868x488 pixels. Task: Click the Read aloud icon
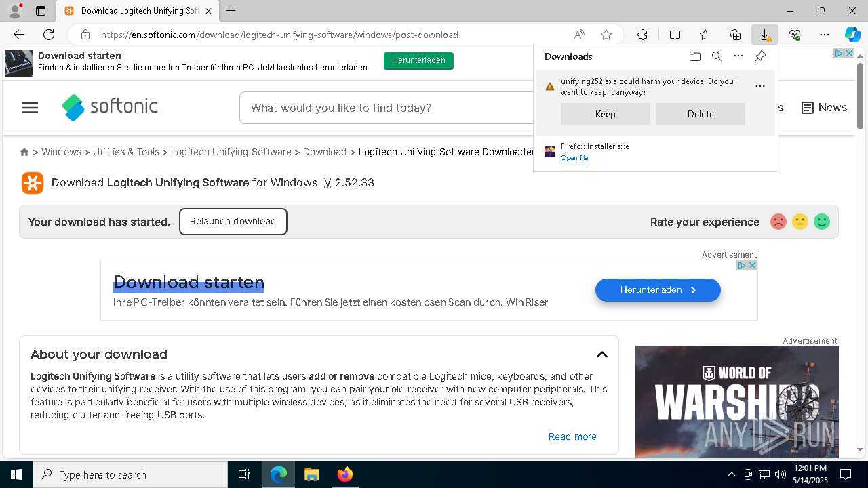579,35
